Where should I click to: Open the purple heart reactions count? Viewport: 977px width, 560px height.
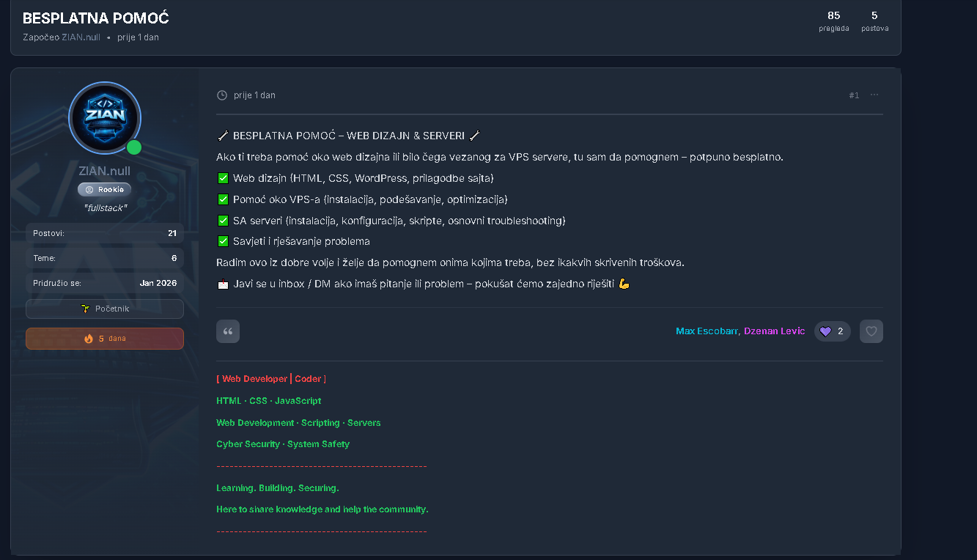click(x=832, y=331)
